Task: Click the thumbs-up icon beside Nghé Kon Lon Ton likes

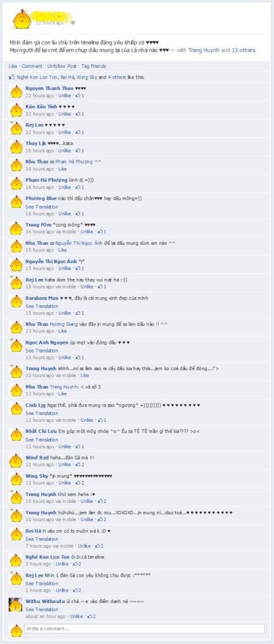Action: (12, 77)
